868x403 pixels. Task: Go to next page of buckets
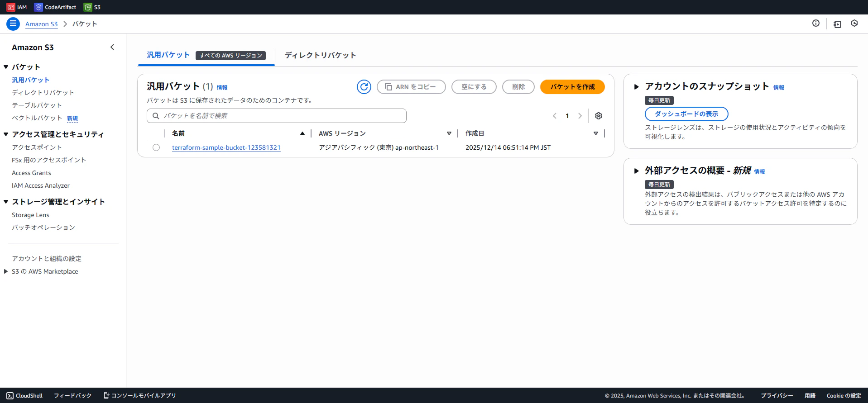pos(580,116)
